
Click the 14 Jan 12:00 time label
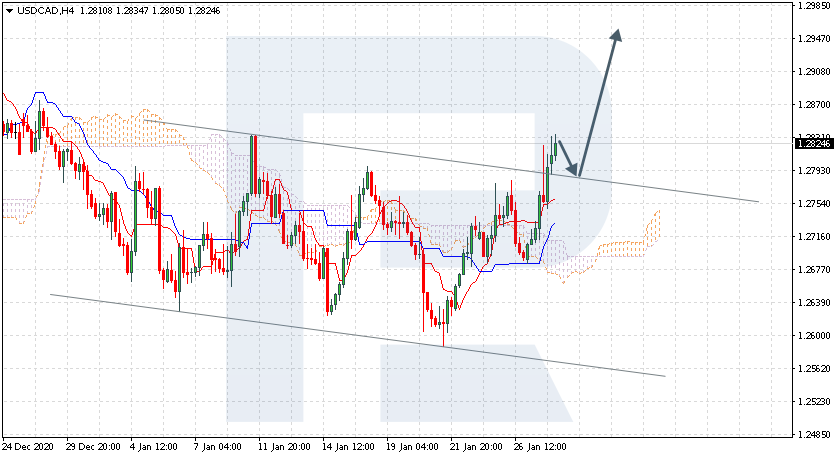click(x=347, y=446)
